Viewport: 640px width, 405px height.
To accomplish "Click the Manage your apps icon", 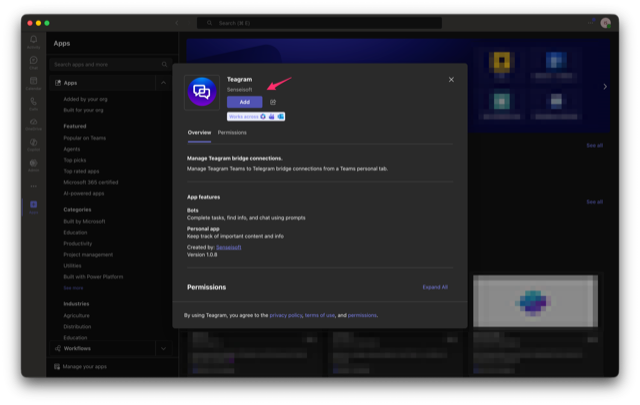I will (x=57, y=367).
